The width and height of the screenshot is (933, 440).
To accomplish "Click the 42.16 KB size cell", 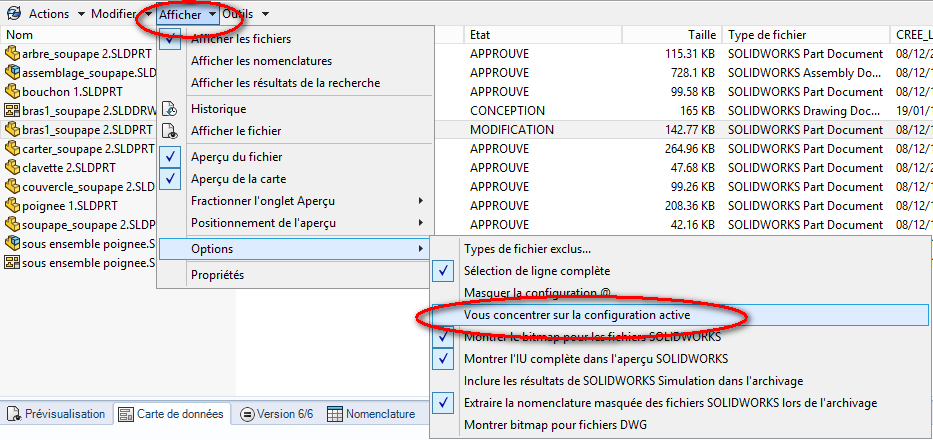I will pyautogui.click(x=691, y=225).
